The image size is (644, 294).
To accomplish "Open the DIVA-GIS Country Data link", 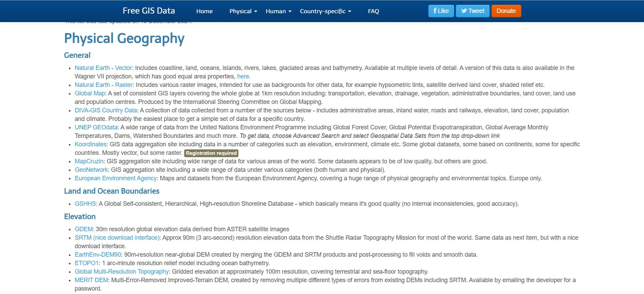I will (x=106, y=110).
